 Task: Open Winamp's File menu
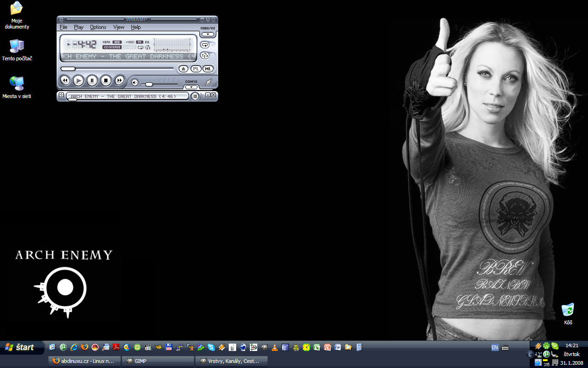[63, 27]
